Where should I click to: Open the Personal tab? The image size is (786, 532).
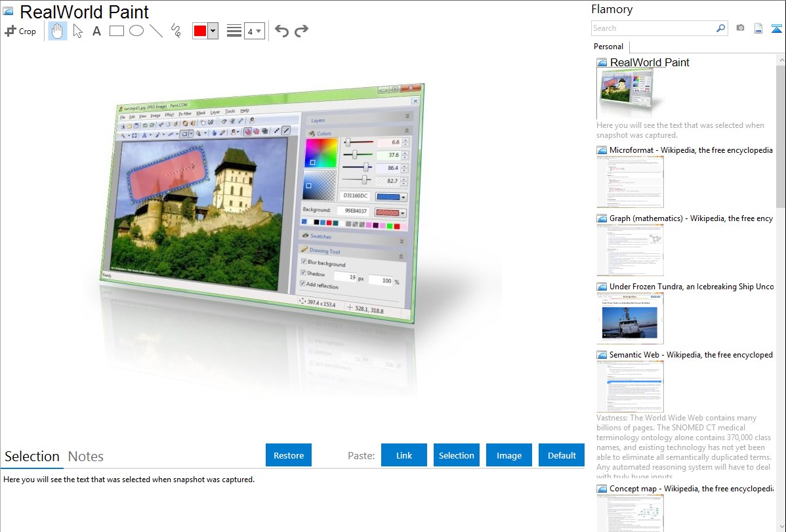609,47
